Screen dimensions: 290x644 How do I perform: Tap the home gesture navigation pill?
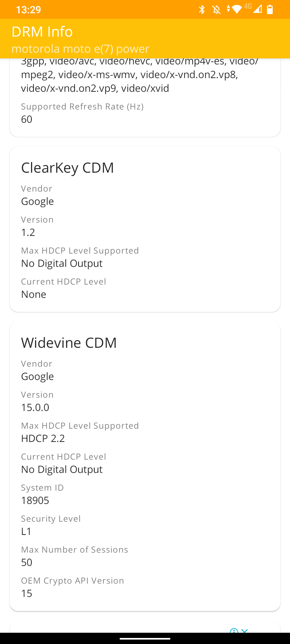[x=145, y=638]
